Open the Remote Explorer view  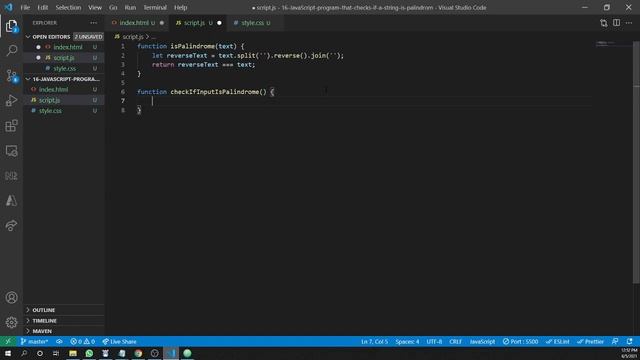click(x=11, y=151)
